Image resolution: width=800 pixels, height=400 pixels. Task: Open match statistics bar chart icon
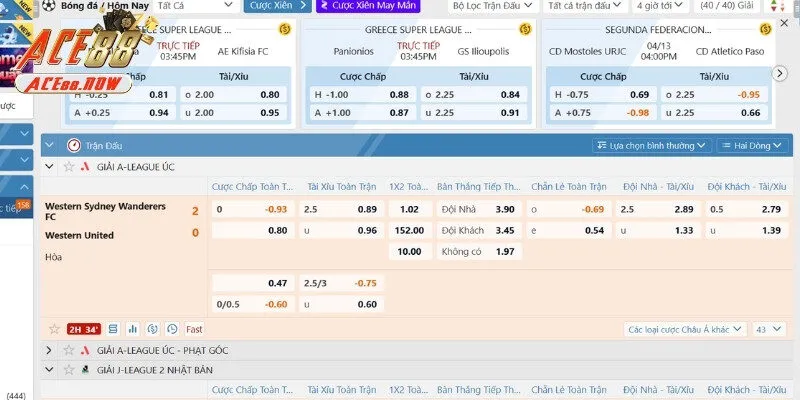click(131, 329)
